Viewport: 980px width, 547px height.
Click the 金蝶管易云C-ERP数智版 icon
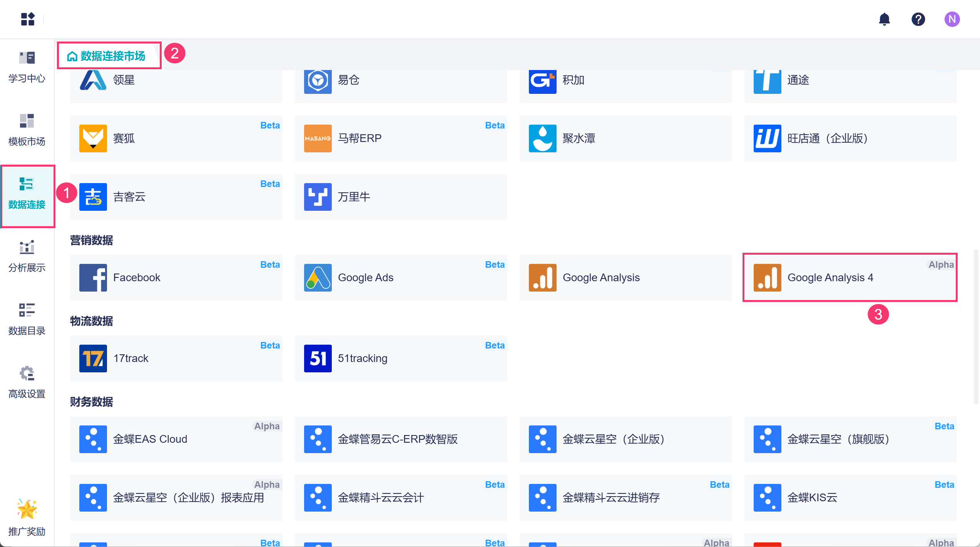click(318, 439)
